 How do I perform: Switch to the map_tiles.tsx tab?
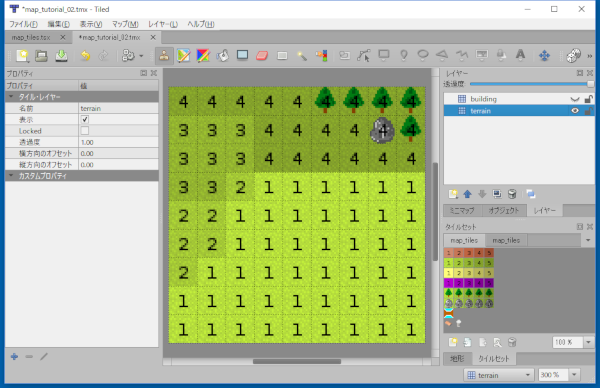[31, 37]
